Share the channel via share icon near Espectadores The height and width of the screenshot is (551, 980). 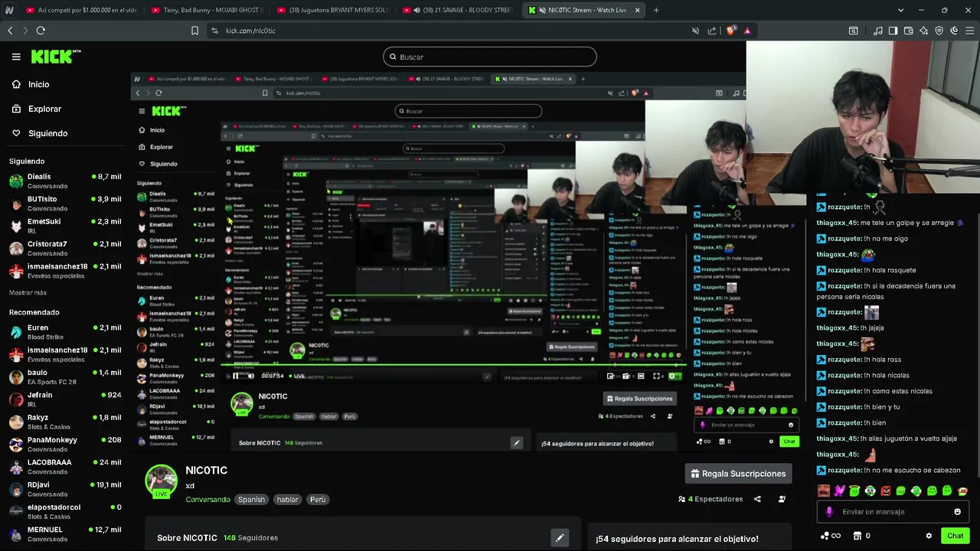pos(757,499)
